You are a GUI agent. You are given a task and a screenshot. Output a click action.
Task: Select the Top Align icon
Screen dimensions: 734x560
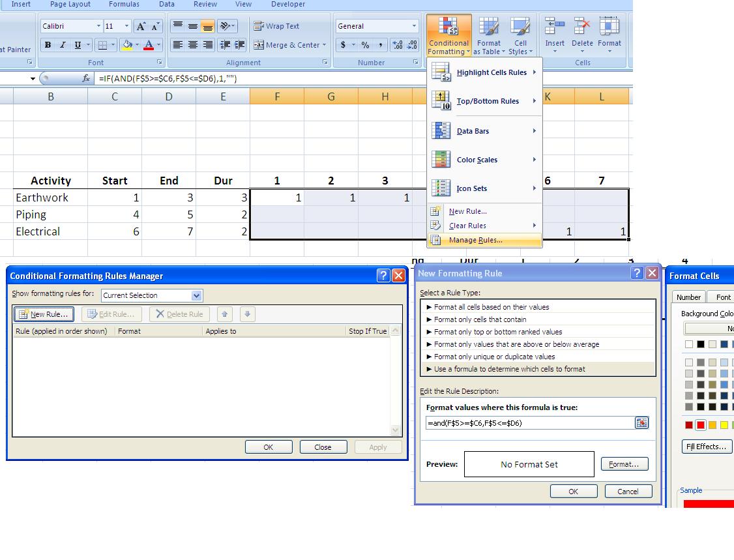pyautogui.click(x=178, y=26)
